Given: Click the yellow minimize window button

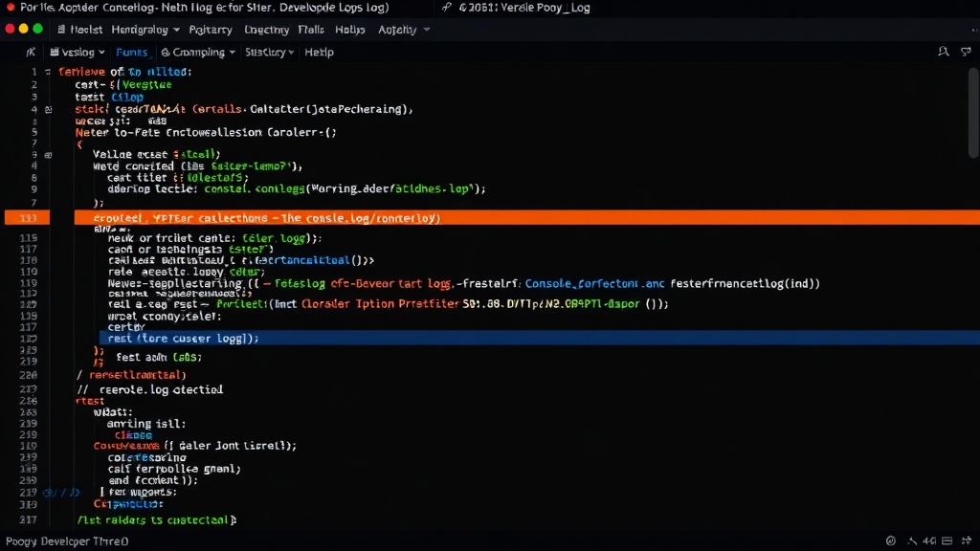Looking at the screenshot, I should (24, 29).
